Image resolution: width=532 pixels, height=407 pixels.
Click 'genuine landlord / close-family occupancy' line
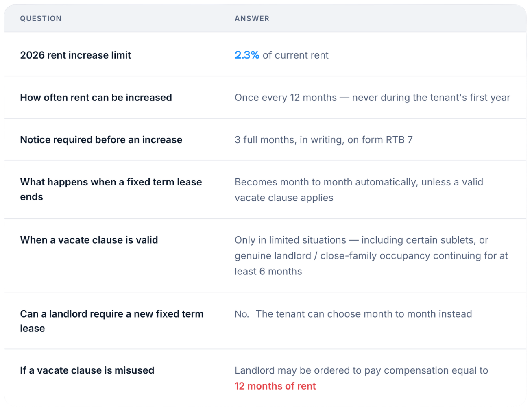pos(371,256)
